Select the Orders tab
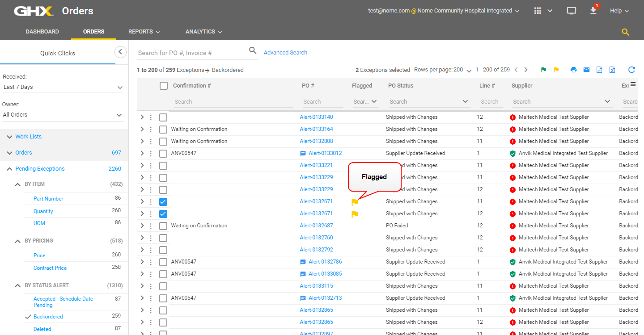 click(93, 32)
